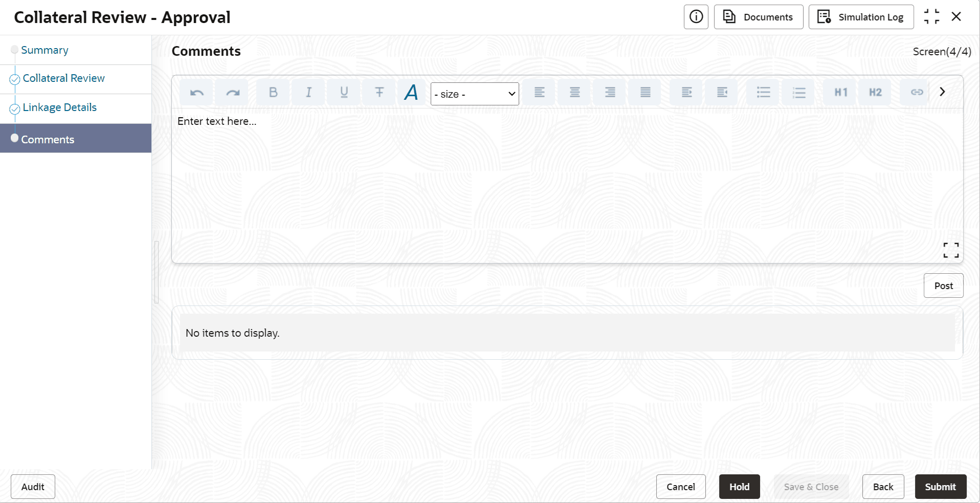Collapse the window with the minimize icon
Image resolution: width=980 pixels, height=503 pixels.
[931, 17]
